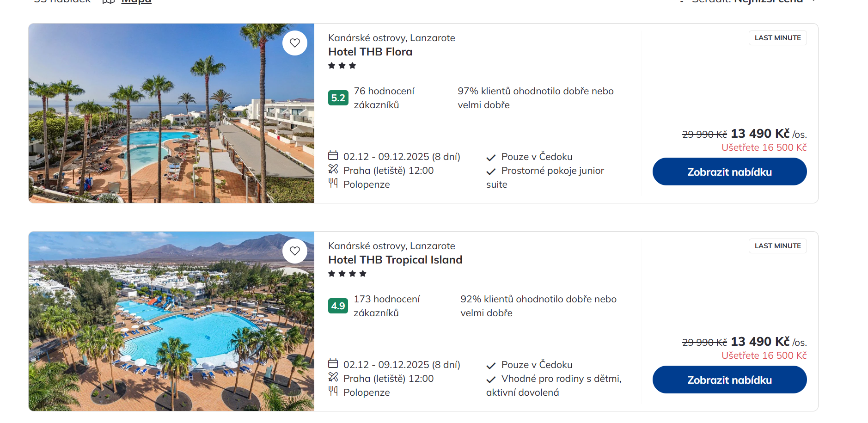The image size is (868, 423).
Task: Toggle favorite heart on THB Tropical Island
Action: point(295,251)
